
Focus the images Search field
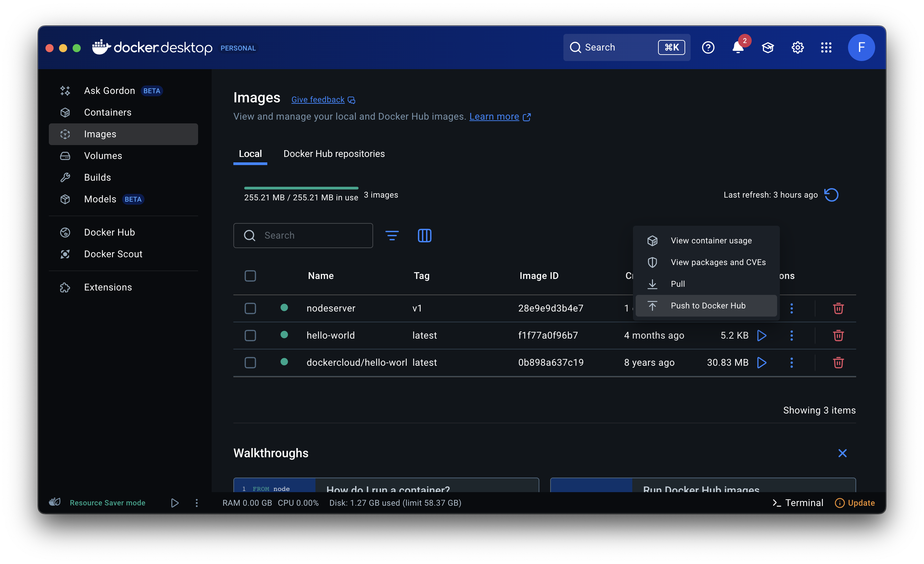(303, 236)
